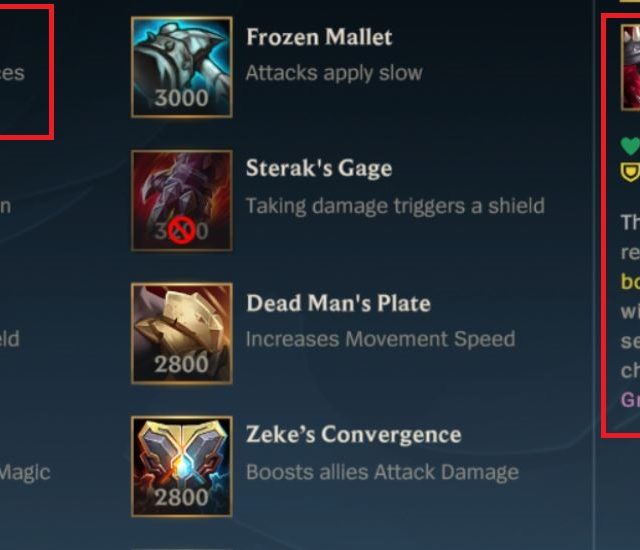Click the "Boosts allies Attack Damage" description
Viewport: 640px width, 550px height.
coord(382,472)
